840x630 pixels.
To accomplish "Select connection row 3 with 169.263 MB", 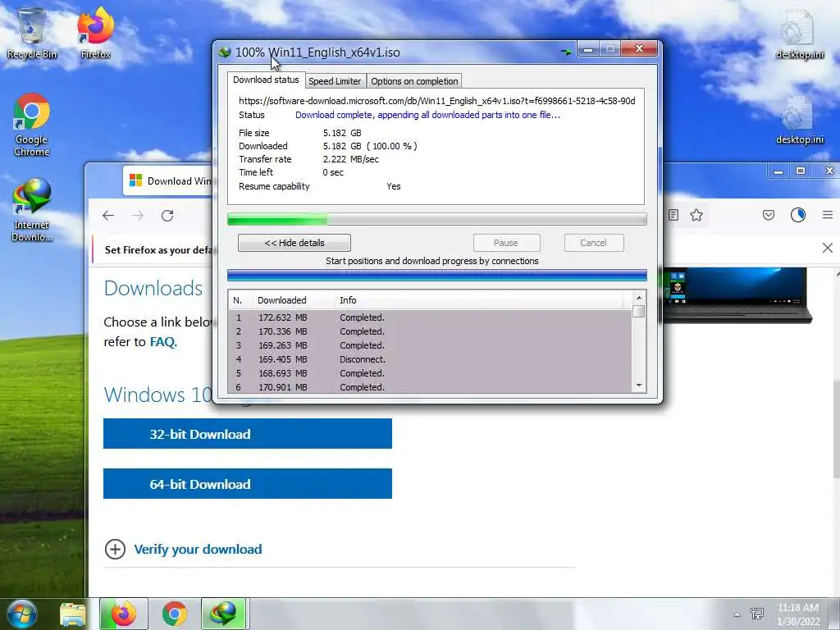I will coord(430,345).
